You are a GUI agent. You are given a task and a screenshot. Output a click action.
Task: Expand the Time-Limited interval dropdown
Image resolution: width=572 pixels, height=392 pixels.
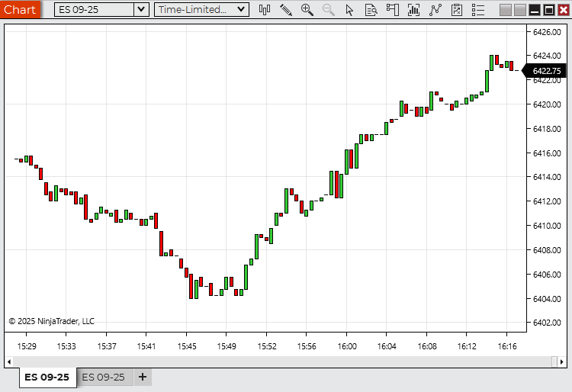point(241,10)
